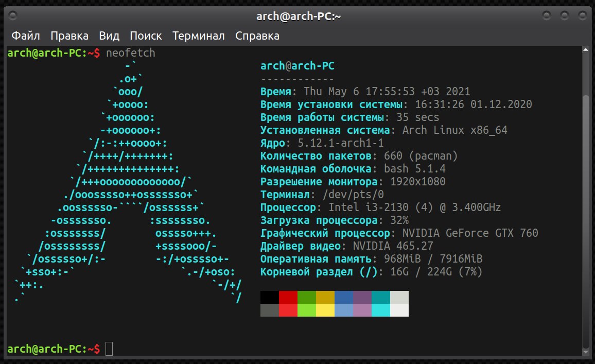The width and height of the screenshot is (595, 364).
Task: Click the shell value 'bash 5.1.4'
Action: pos(415,169)
